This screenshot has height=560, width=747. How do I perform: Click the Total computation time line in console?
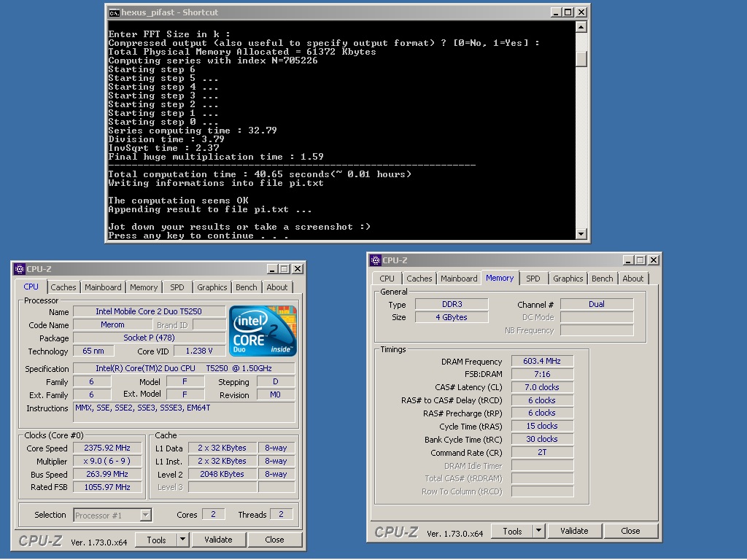260,174
